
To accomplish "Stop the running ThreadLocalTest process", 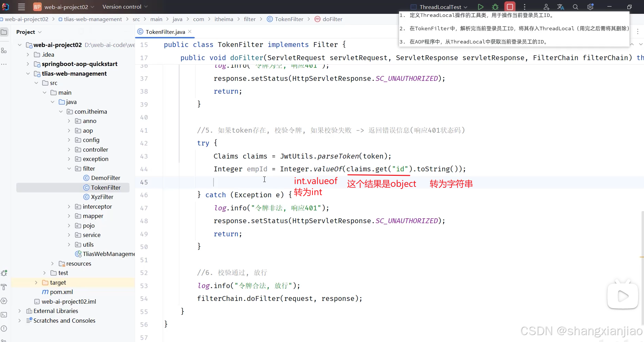I will 510,7.
